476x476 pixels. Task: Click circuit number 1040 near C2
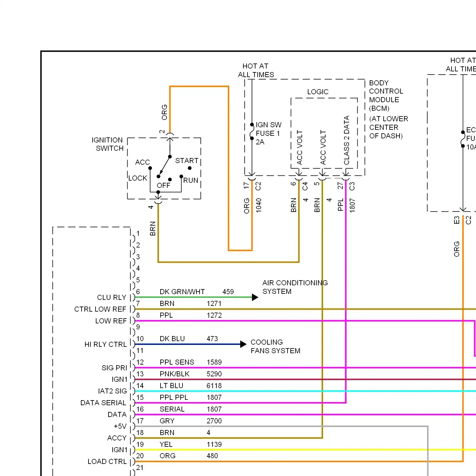point(259,205)
